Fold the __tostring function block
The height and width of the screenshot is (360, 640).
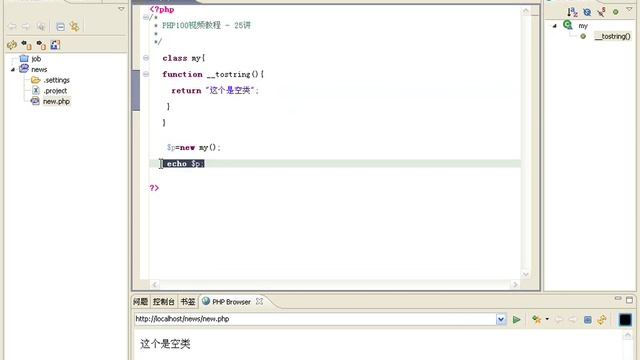coord(146,74)
